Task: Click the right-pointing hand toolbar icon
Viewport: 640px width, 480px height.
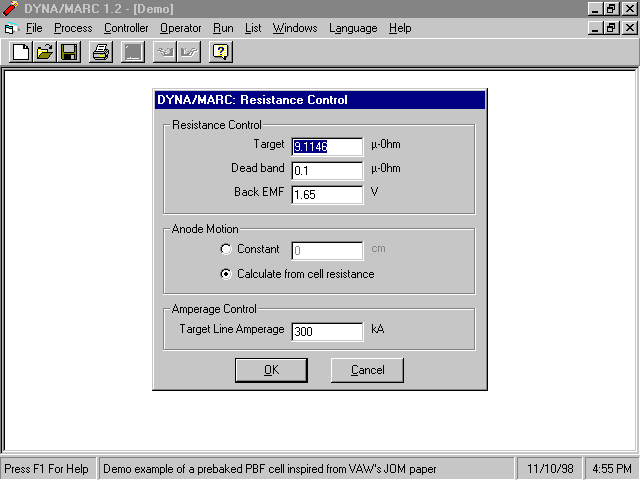Action: click(189, 52)
